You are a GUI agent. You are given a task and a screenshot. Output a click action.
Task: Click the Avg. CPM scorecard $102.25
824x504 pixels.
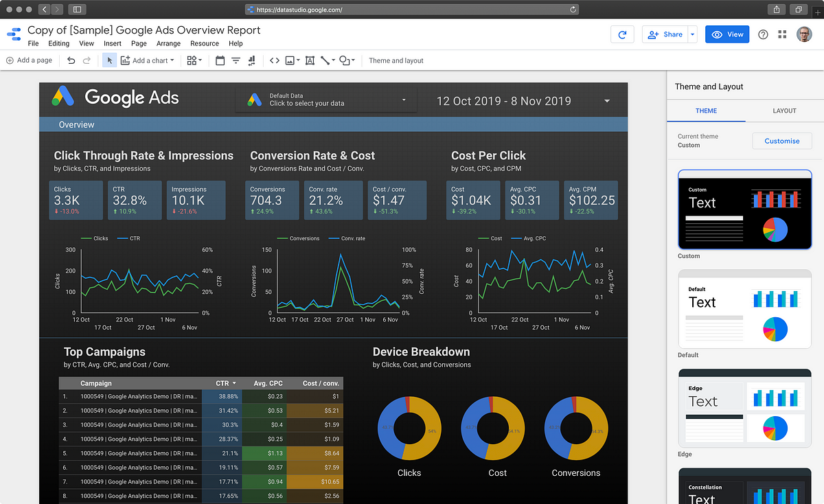point(591,200)
